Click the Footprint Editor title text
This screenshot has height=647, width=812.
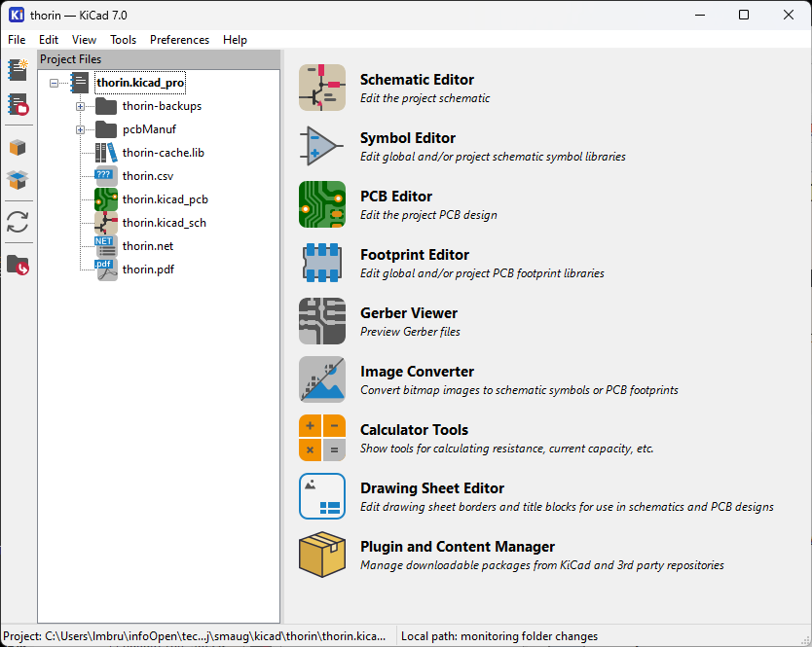coord(415,255)
